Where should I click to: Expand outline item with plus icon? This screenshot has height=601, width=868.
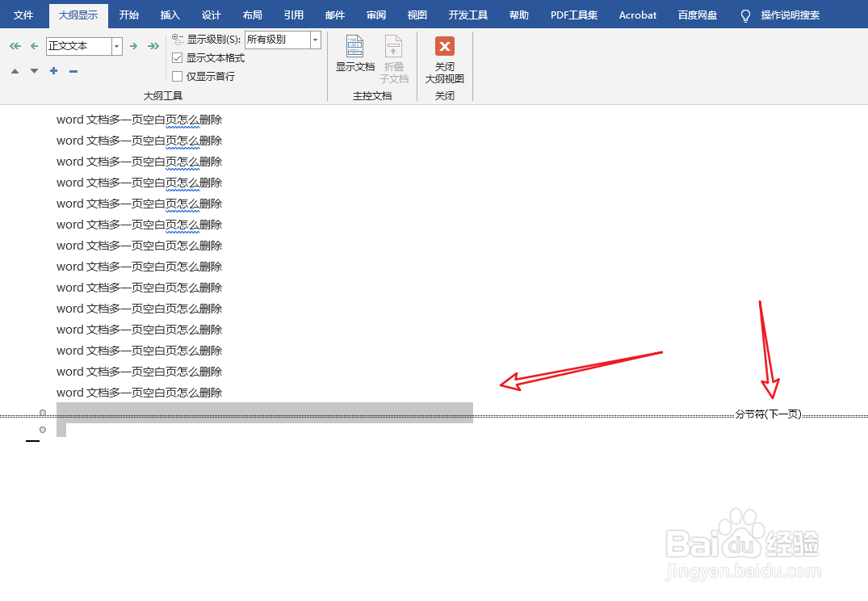[x=54, y=71]
